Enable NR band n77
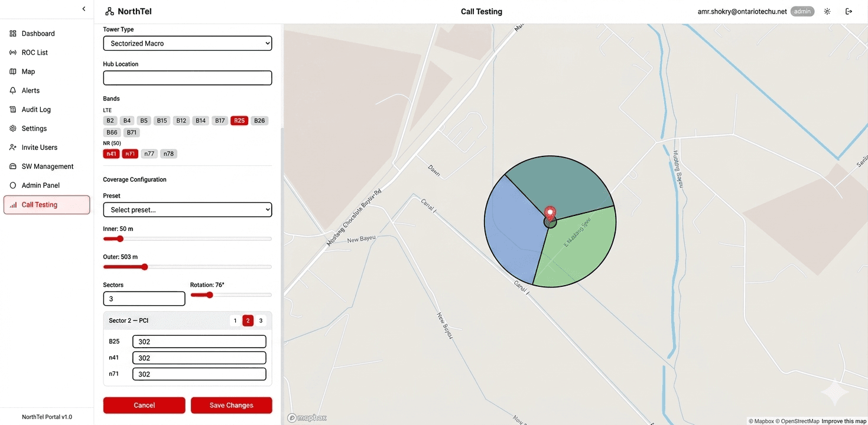 click(x=149, y=153)
